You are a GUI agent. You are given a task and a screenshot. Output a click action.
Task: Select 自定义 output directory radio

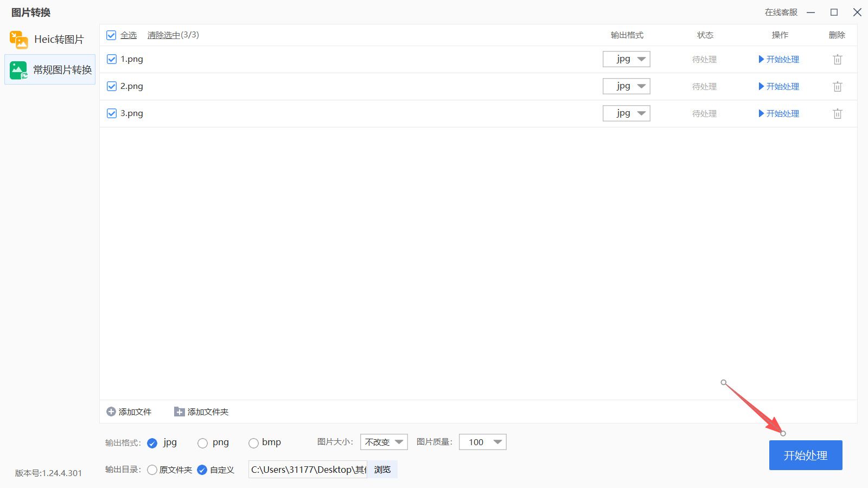(x=202, y=470)
